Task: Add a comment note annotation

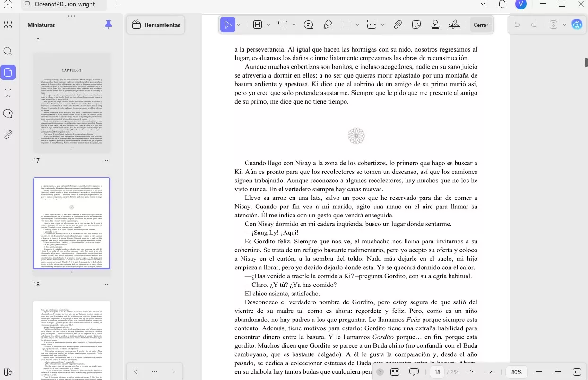Action: coord(309,25)
